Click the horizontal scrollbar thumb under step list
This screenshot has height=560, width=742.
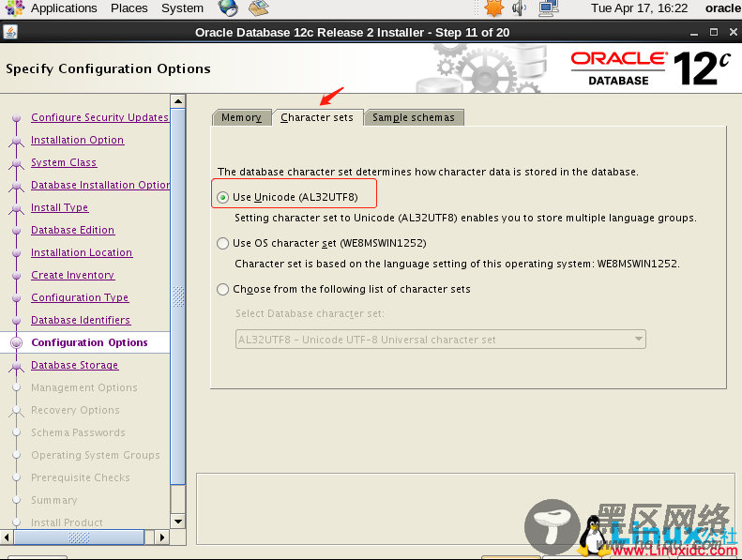(x=79, y=537)
